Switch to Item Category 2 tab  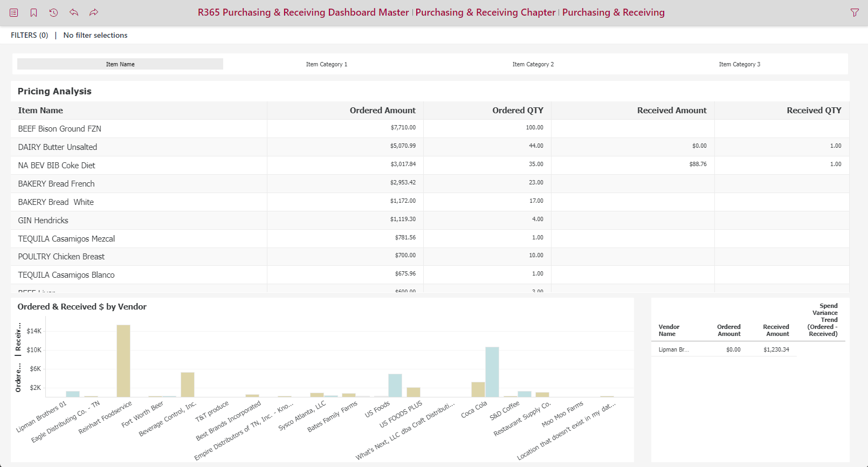pyautogui.click(x=533, y=64)
